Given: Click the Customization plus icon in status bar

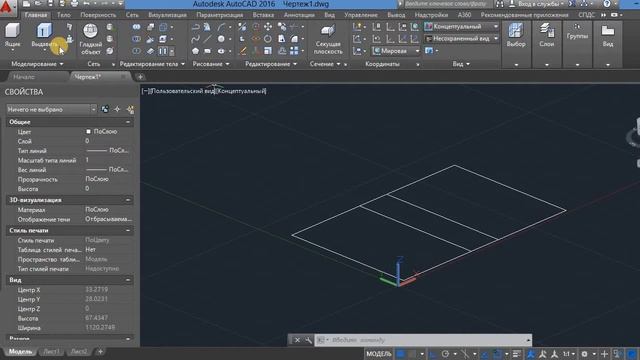Looking at the screenshot, I should coord(604,354).
